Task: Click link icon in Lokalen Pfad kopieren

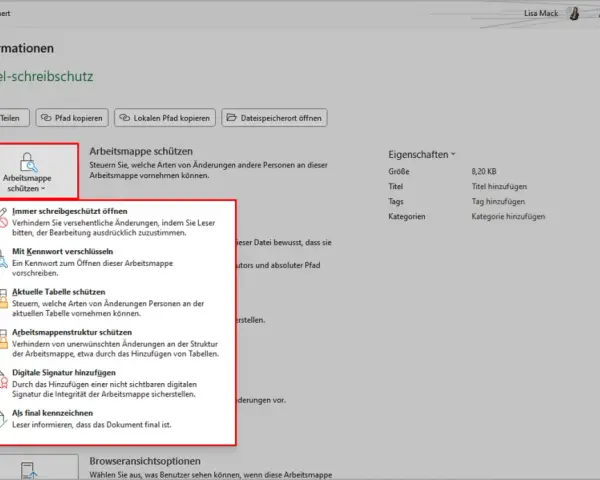Action: [x=125, y=118]
